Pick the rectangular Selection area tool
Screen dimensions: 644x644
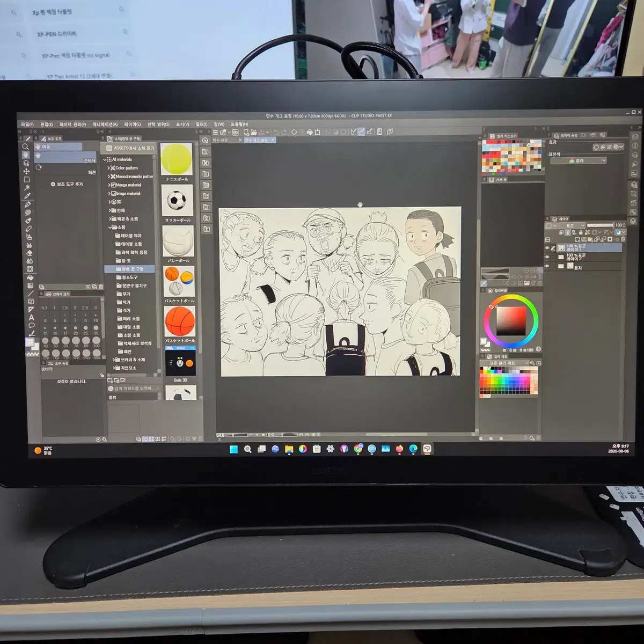coord(26,179)
